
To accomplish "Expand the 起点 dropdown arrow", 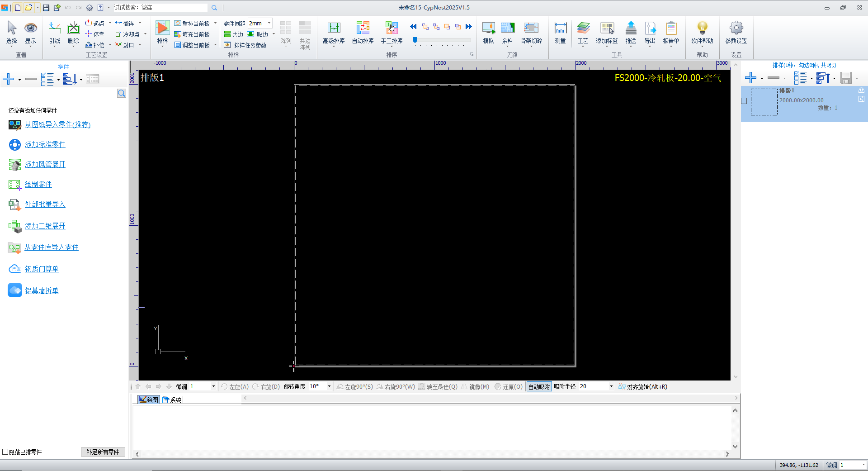I will click(x=110, y=23).
